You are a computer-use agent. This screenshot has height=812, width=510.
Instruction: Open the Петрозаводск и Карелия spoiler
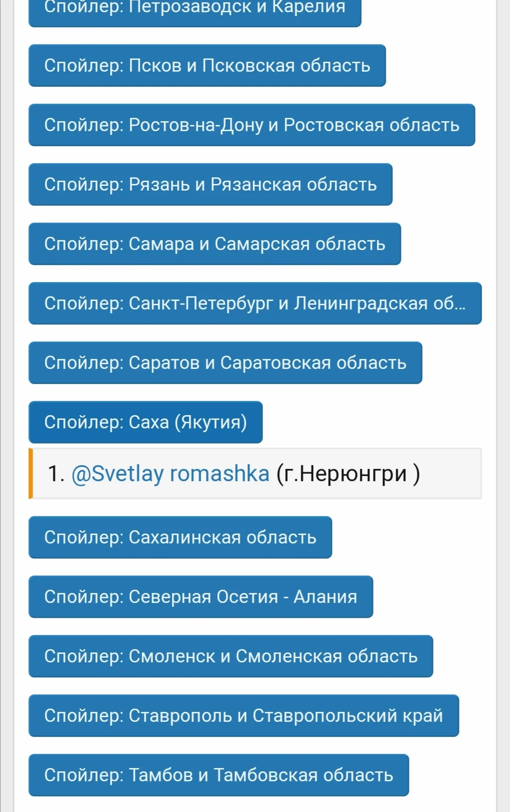195,7
